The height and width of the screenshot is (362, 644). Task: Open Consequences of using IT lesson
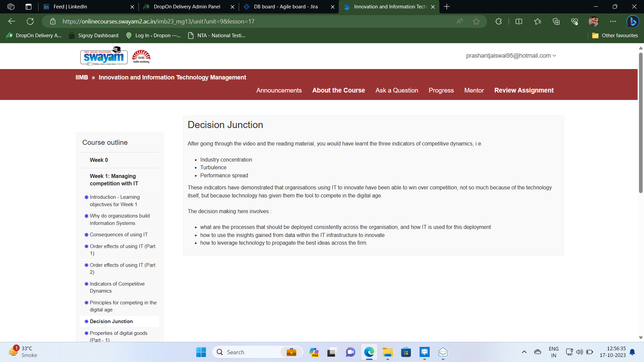coord(118,235)
